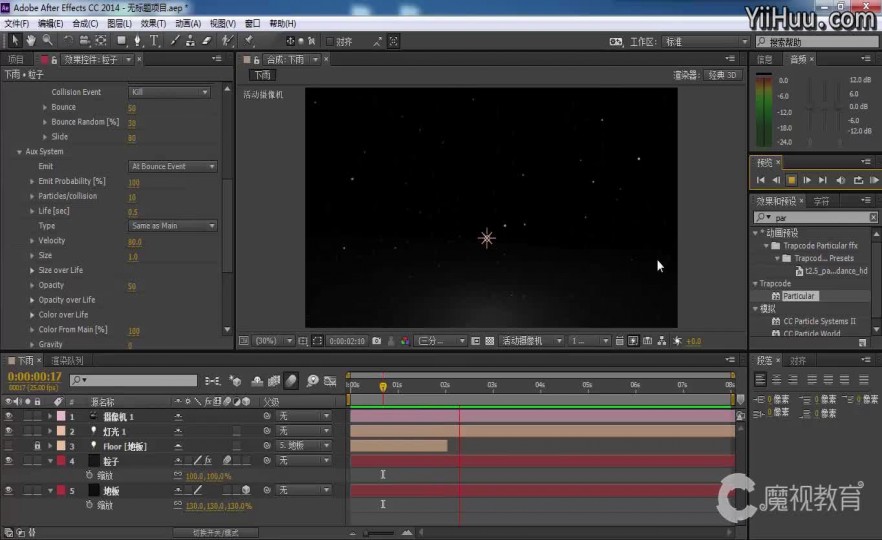
Task: Toggle 3D layer switch on 地板
Action: (246, 490)
